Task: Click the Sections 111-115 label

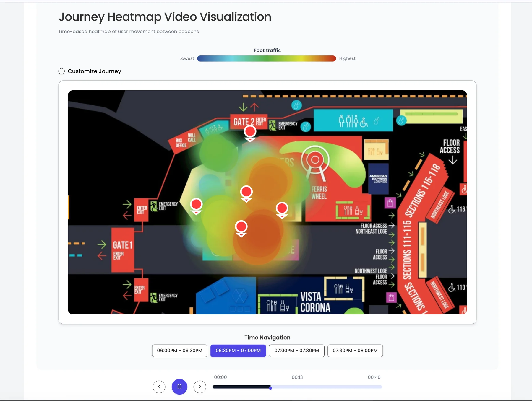Action: pyautogui.click(x=407, y=250)
